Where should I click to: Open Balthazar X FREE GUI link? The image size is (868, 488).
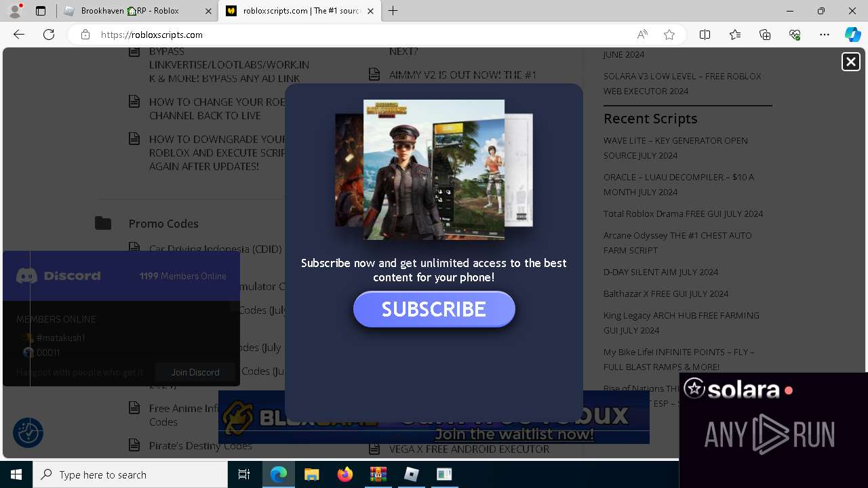[666, 293]
